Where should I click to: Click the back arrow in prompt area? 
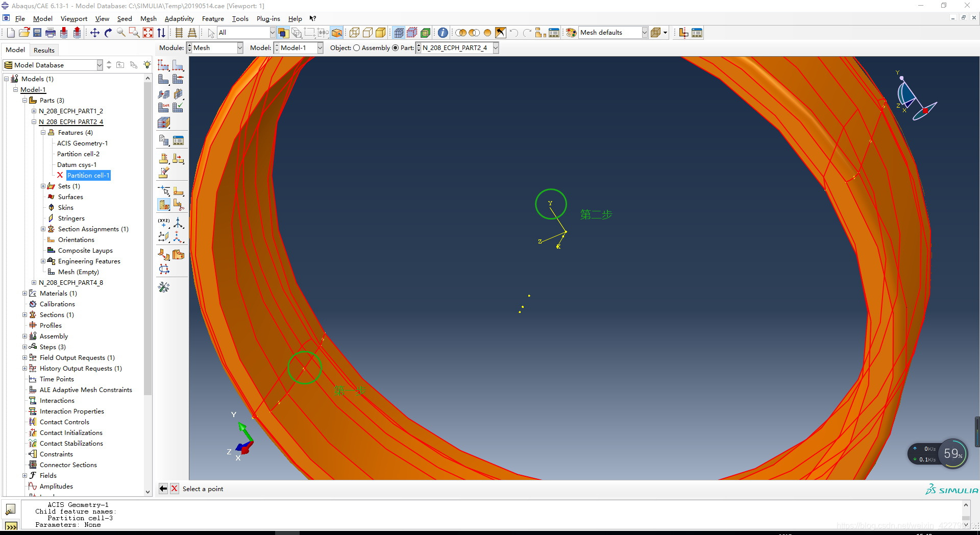pos(163,489)
